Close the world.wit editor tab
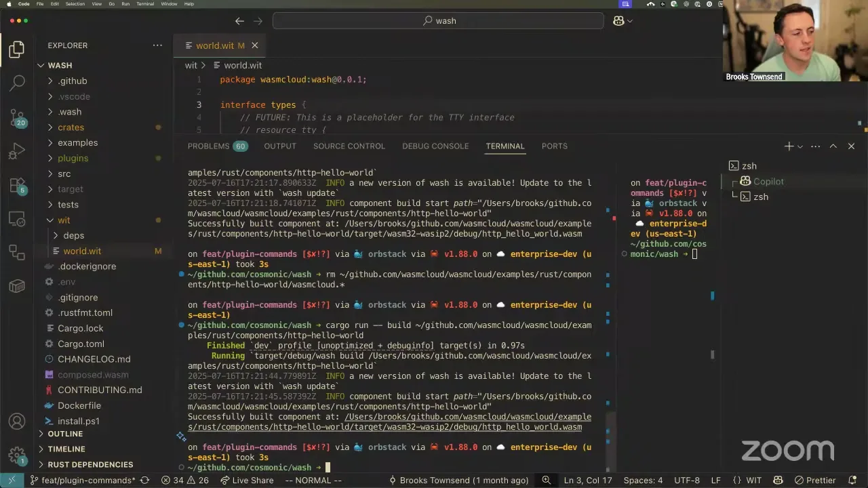 pyautogui.click(x=255, y=45)
